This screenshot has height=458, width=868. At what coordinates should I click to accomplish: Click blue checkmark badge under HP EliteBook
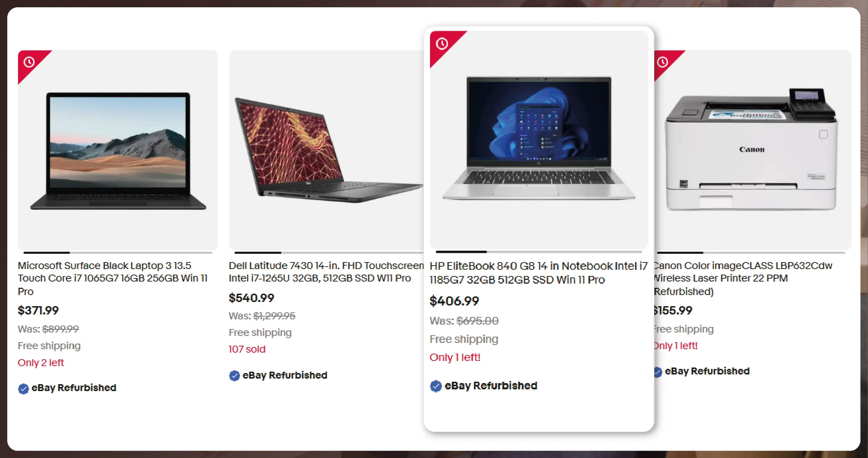pyautogui.click(x=436, y=386)
